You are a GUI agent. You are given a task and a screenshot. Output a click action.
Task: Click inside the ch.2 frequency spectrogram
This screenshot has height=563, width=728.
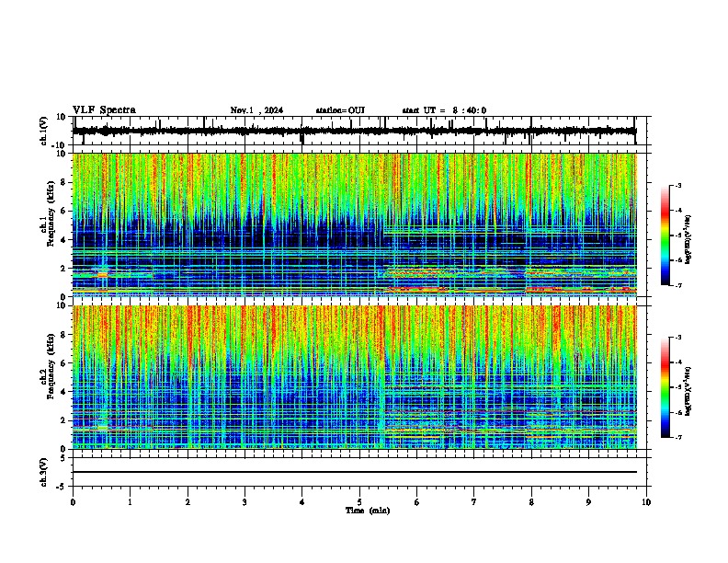[354, 377]
